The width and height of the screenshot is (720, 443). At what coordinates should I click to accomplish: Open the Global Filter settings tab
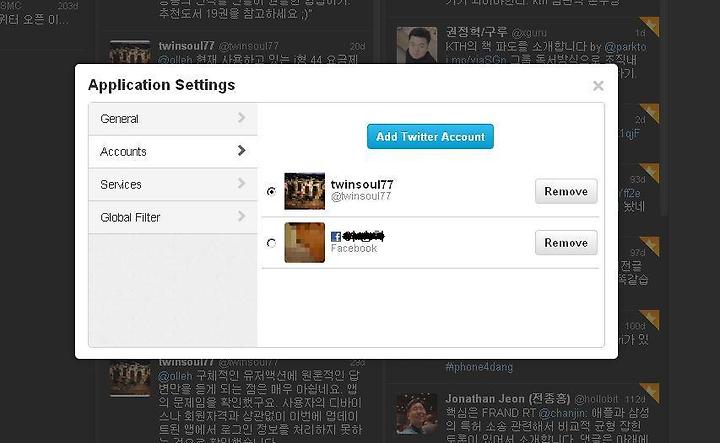[x=173, y=217]
